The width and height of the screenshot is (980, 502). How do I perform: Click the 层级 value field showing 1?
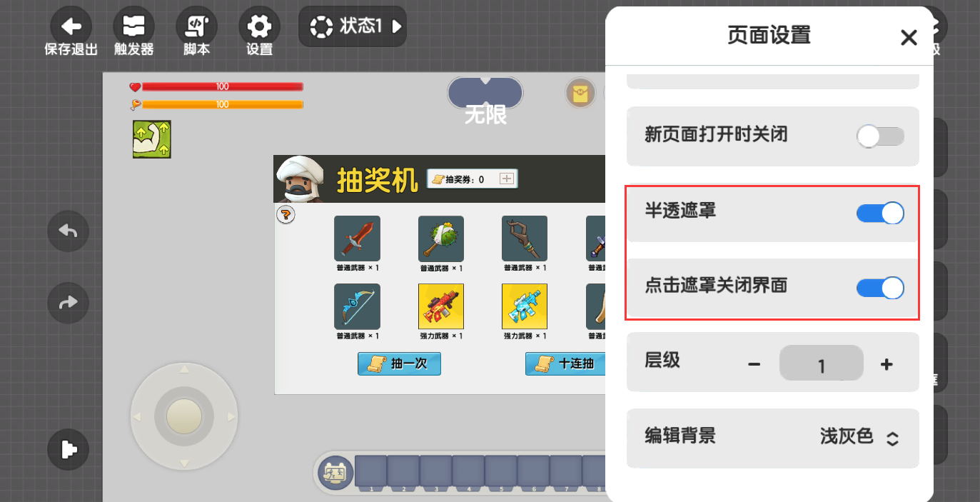coord(821,363)
